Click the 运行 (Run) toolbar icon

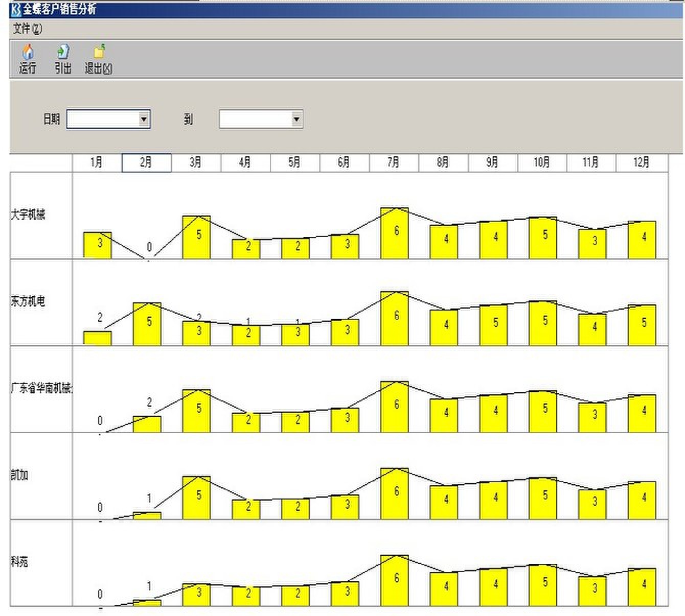coord(28,59)
